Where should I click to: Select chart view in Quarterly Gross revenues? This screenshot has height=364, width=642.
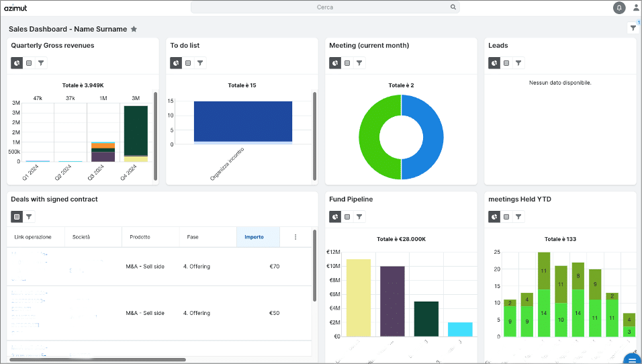pyautogui.click(x=17, y=63)
